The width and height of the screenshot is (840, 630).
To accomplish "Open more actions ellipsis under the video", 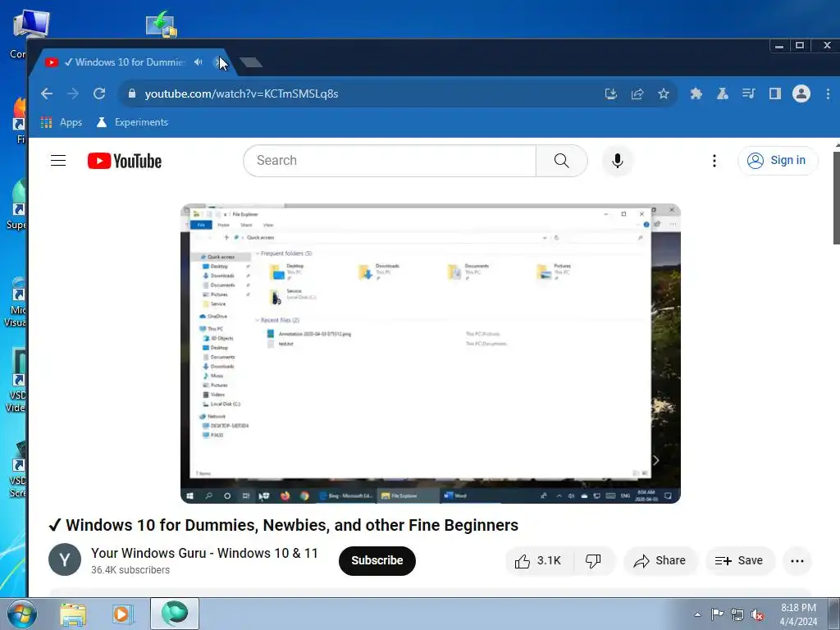I will (x=797, y=561).
